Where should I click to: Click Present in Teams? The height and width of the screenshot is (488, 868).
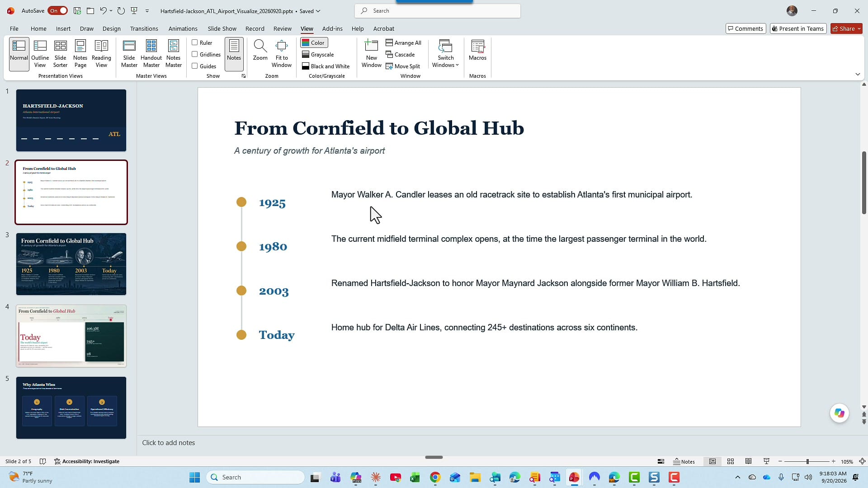click(798, 28)
